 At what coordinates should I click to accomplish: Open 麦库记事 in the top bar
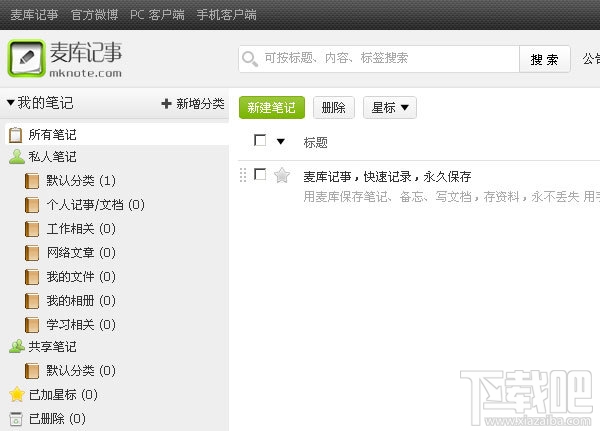tap(34, 15)
